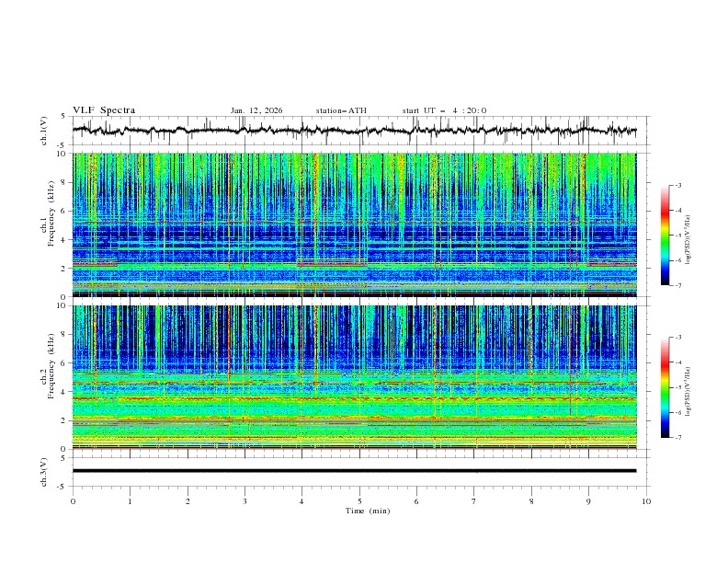Click the ch.1 spectrogram color scale bar

665,236
